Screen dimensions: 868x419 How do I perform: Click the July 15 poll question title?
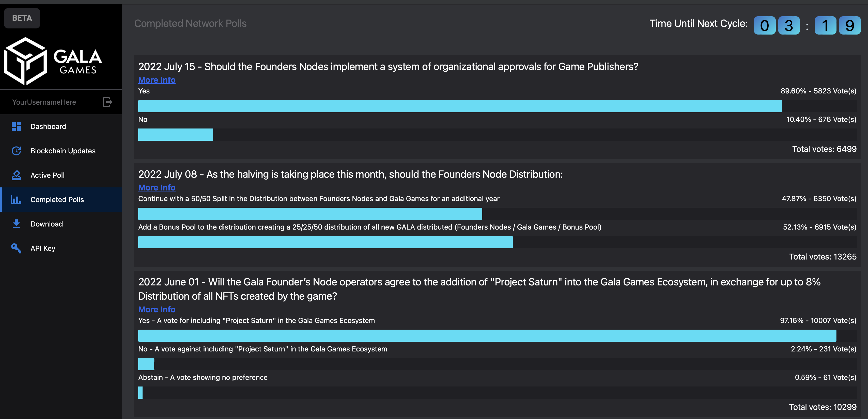(x=388, y=66)
